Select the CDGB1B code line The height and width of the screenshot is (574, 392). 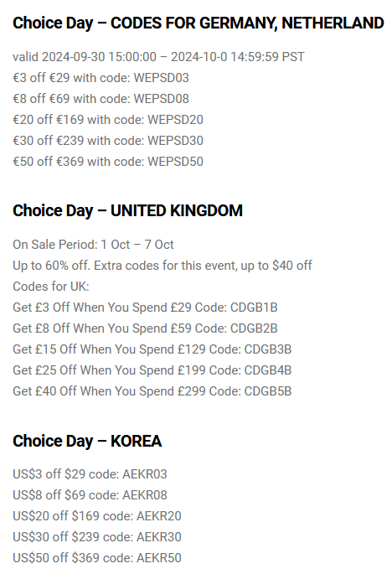pos(145,308)
